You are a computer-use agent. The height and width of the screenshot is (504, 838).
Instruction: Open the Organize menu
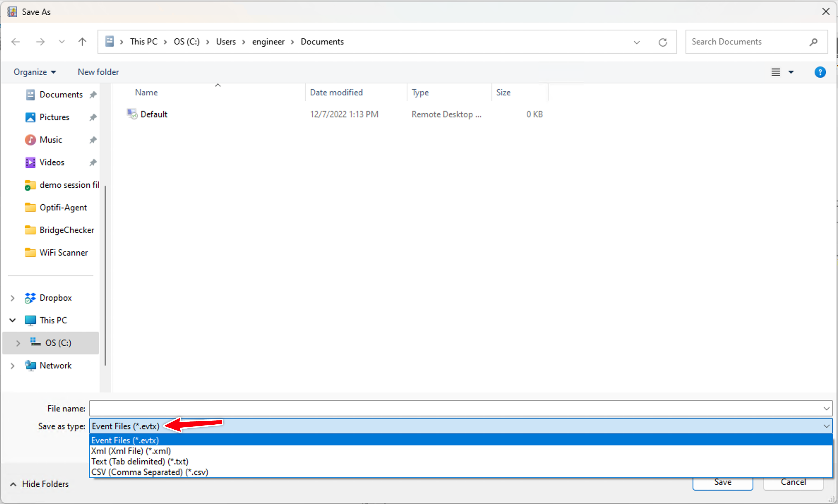pyautogui.click(x=35, y=72)
